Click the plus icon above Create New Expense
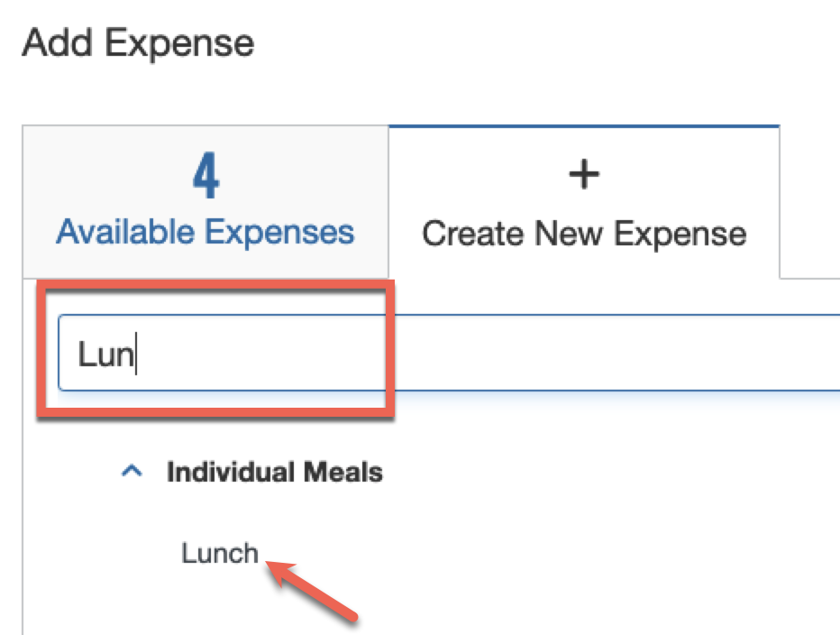Viewport: 840px width, 635px height. tap(583, 174)
